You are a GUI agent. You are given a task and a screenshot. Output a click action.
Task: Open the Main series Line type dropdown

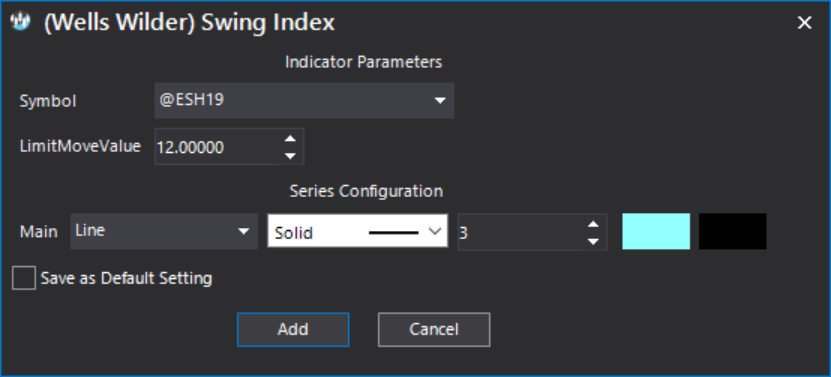(164, 231)
